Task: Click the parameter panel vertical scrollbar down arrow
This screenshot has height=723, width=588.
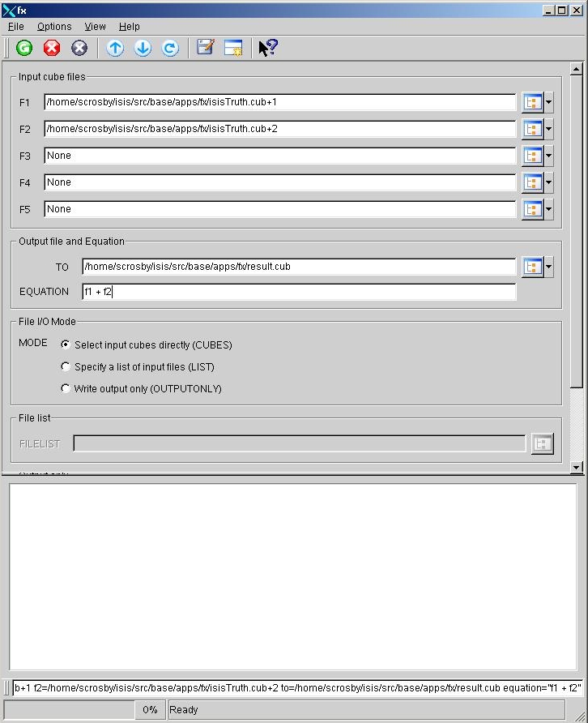Action: [x=577, y=467]
